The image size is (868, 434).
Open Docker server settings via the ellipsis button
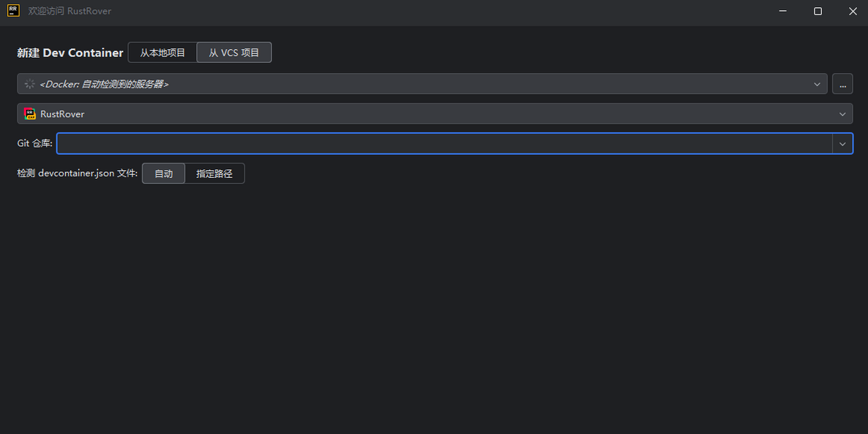pos(842,84)
